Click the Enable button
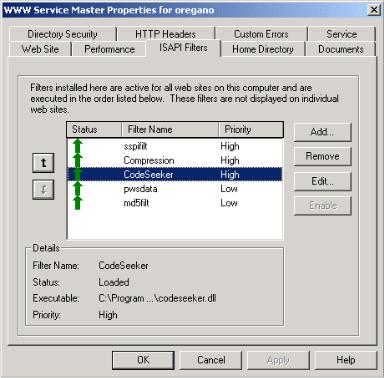The image size is (384, 378). [322, 205]
